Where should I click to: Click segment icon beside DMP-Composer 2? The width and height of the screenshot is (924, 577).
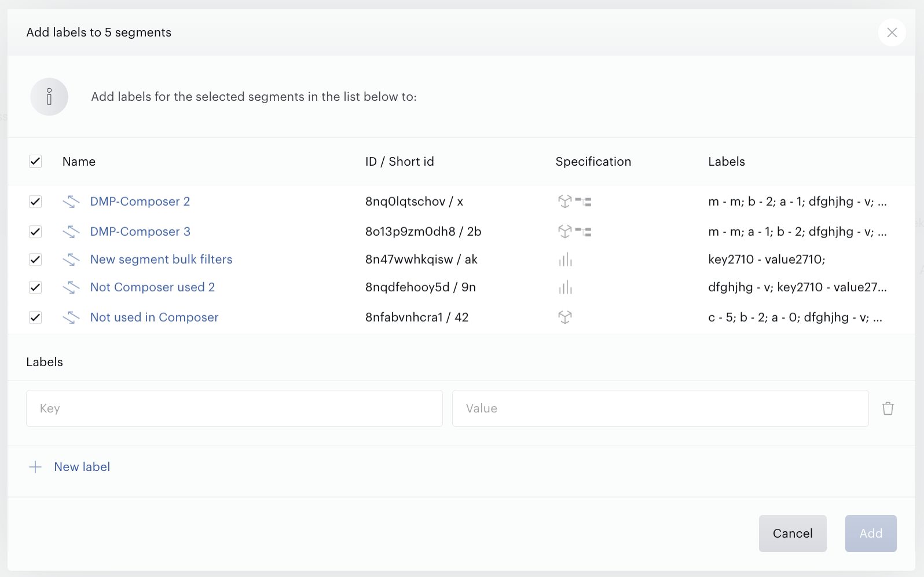(71, 202)
